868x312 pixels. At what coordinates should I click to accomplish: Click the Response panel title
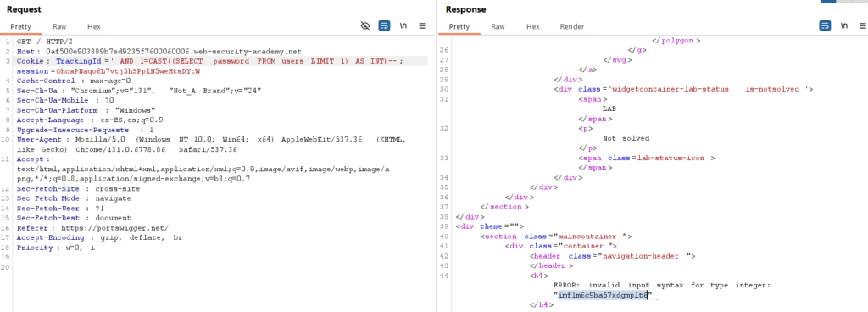[x=465, y=9]
